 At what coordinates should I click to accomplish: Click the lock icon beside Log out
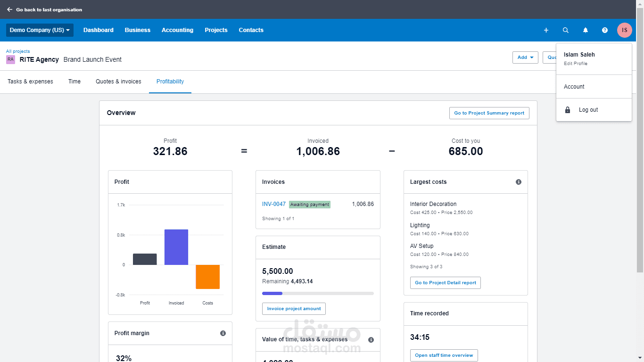tap(567, 109)
